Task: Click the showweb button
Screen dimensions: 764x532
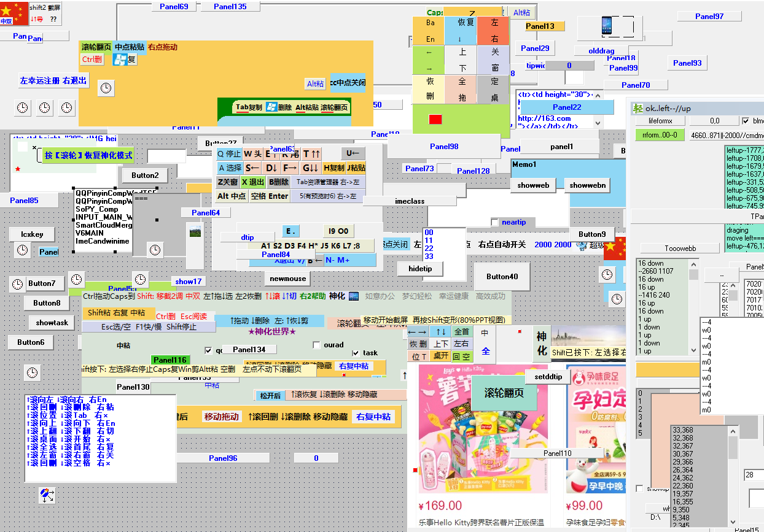Action: (x=533, y=185)
